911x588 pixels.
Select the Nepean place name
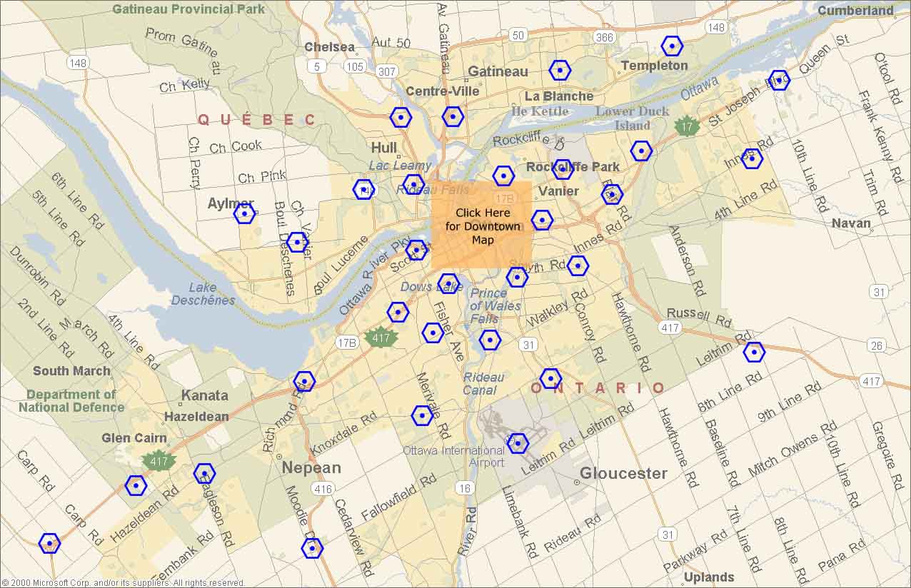pyautogui.click(x=311, y=468)
